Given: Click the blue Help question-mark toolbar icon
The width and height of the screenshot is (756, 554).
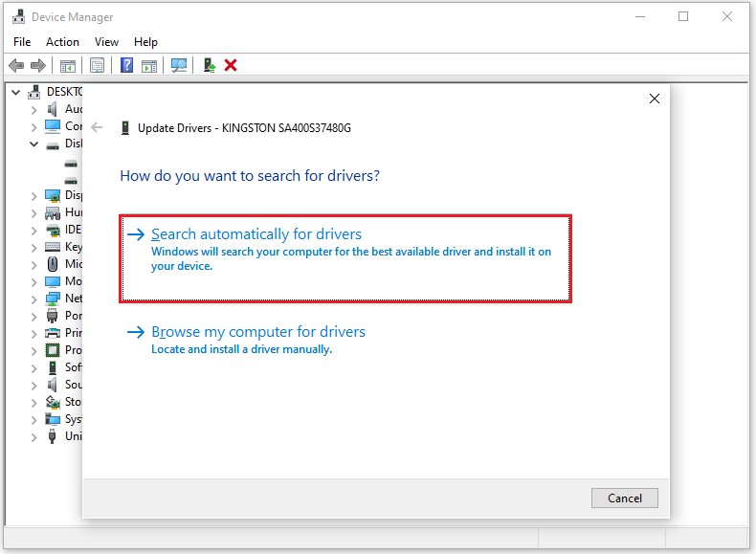Looking at the screenshot, I should (x=127, y=65).
